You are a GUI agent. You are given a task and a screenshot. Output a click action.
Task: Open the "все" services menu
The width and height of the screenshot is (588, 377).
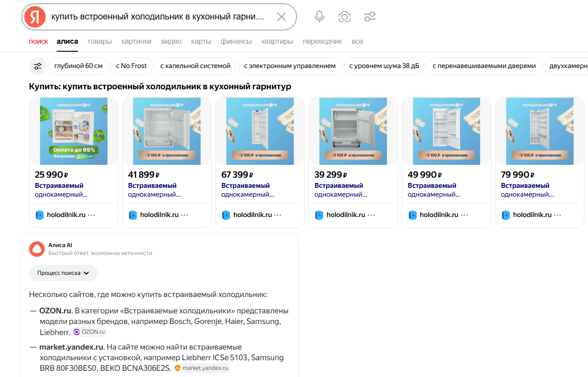click(x=357, y=42)
